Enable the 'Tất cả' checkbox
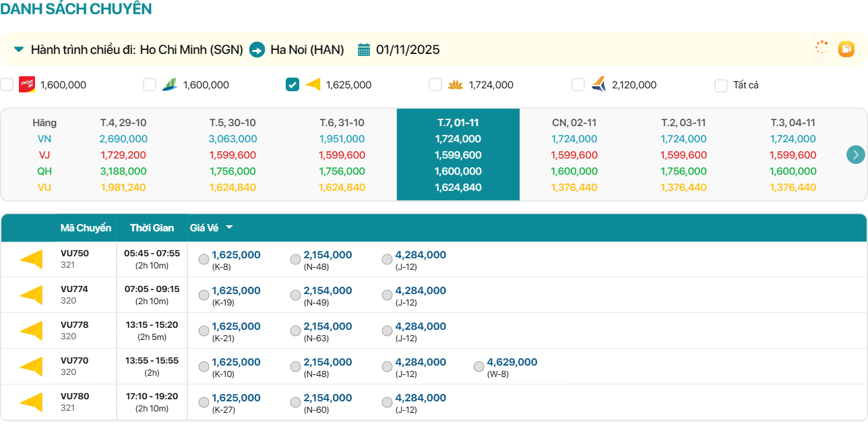The height and width of the screenshot is (433, 868). (x=721, y=85)
